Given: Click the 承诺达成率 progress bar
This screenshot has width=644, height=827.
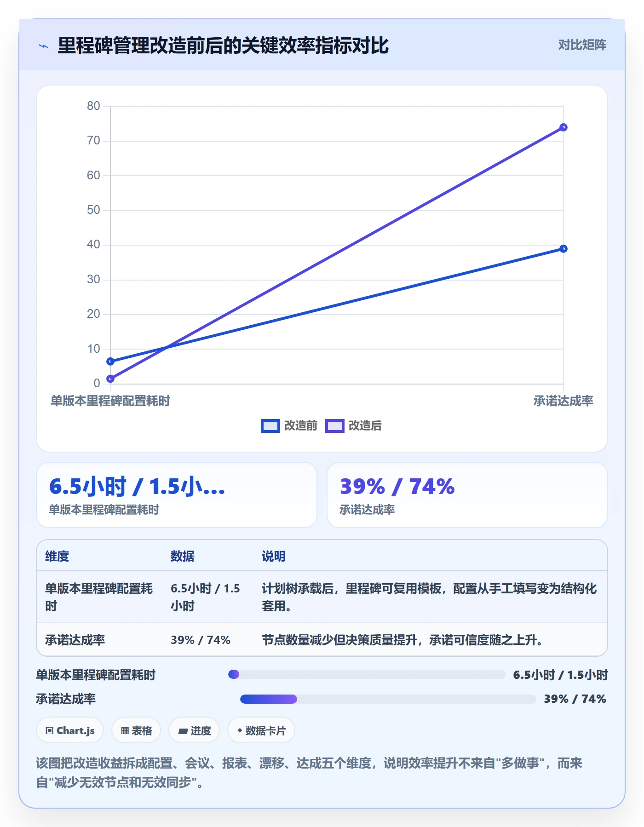Looking at the screenshot, I should (388, 699).
